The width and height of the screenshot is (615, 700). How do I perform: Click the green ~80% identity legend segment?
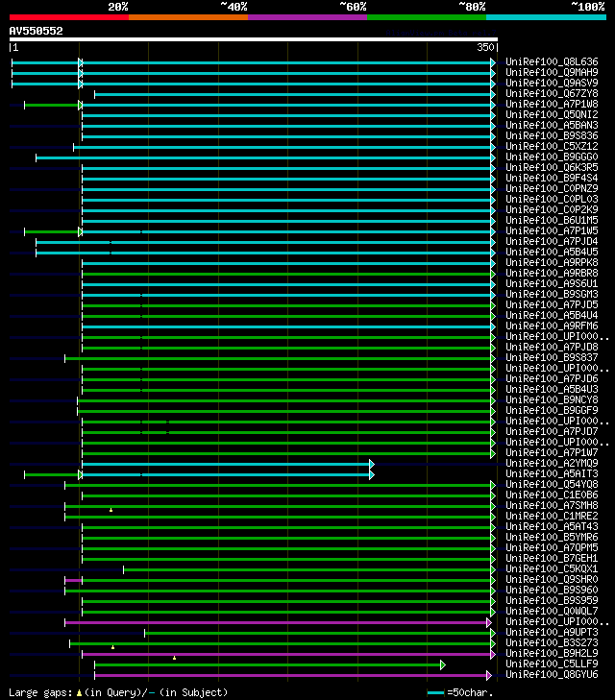tap(427, 17)
